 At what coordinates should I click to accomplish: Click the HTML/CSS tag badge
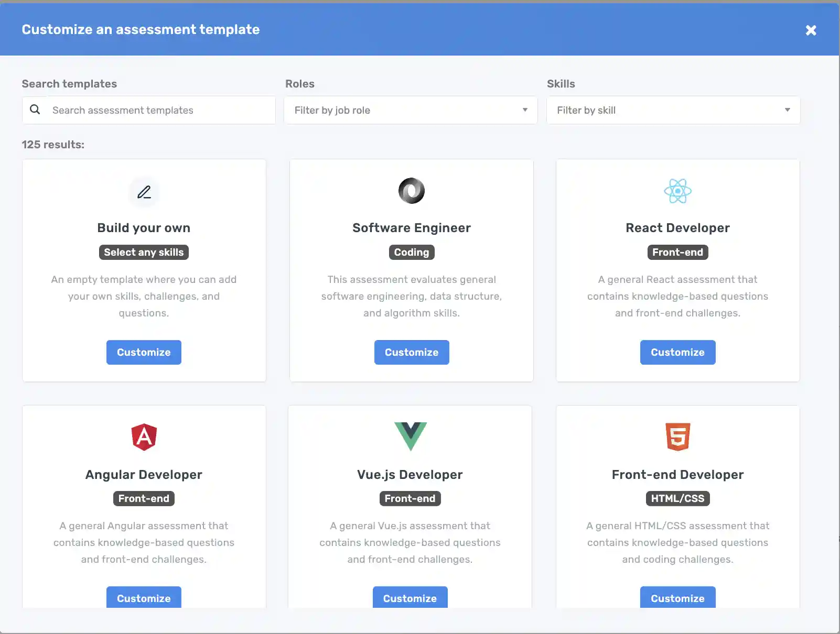[x=677, y=499]
